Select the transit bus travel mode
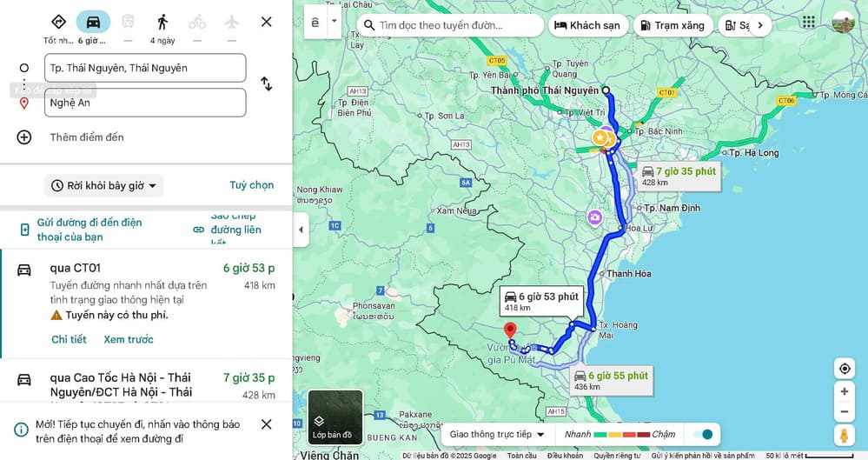The width and height of the screenshot is (868, 460). pos(128,22)
